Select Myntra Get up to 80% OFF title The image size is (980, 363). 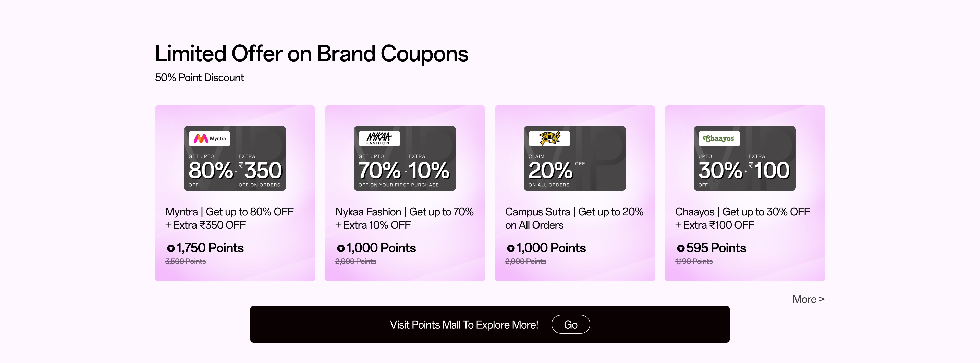click(229, 219)
